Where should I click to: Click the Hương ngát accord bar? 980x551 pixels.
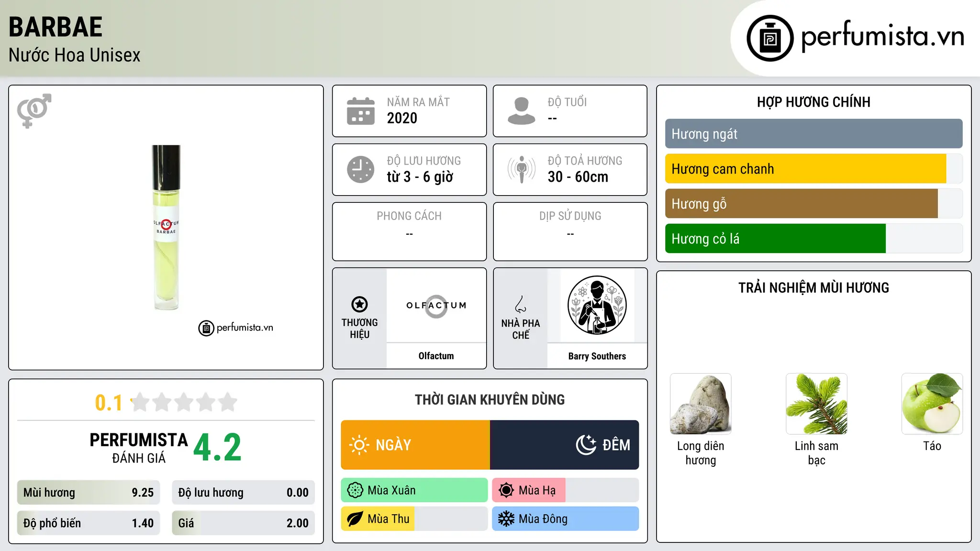click(x=813, y=133)
